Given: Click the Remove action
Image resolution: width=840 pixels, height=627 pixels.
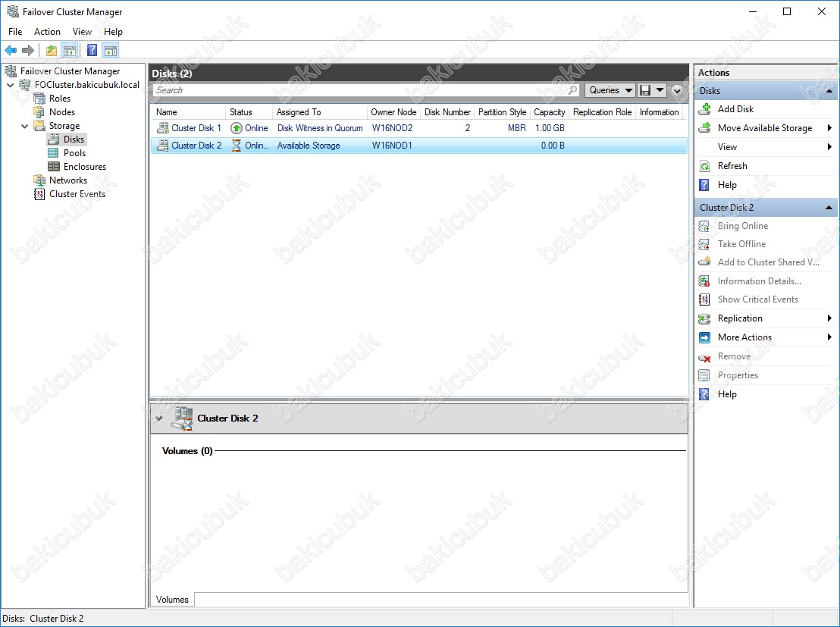Looking at the screenshot, I should pyautogui.click(x=734, y=356).
